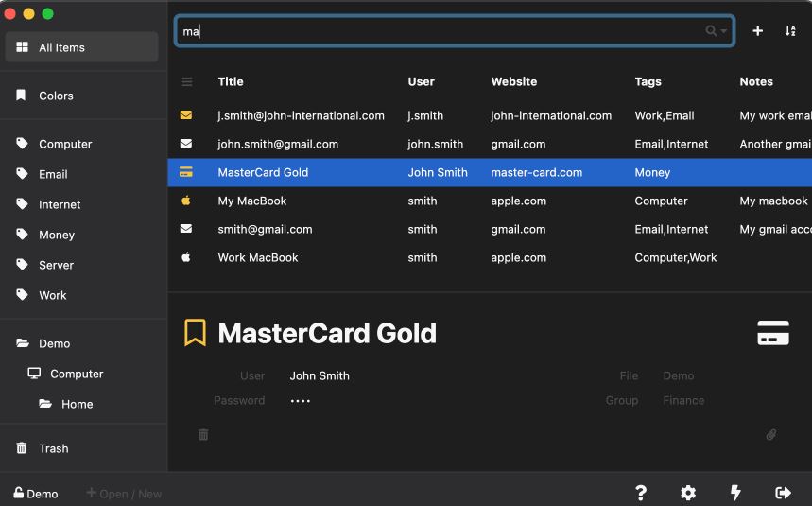Click the File value Demo in details
Viewport: 812px width, 506px height.
(679, 376)
